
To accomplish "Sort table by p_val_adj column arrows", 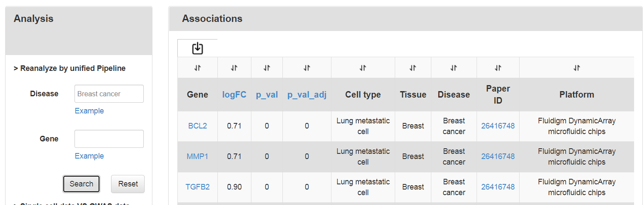I will [307, 68].
